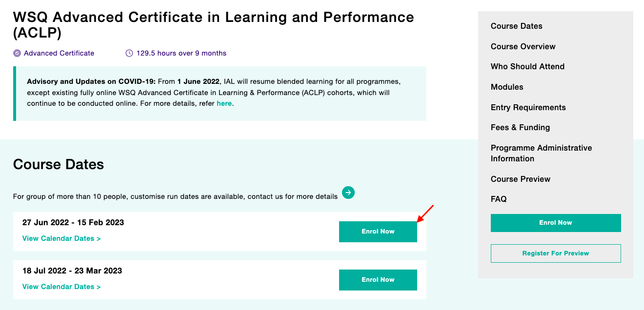The height and width of the screenshot is (310, 644).
Task: Open Modules section link
Action: pos(507,87)
